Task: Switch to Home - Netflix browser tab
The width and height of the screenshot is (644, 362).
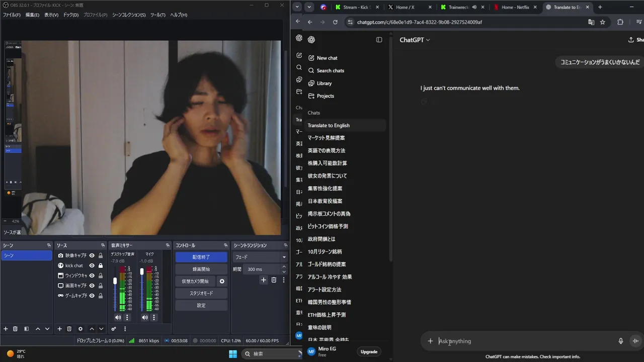Action: click(x=516, y=7)
